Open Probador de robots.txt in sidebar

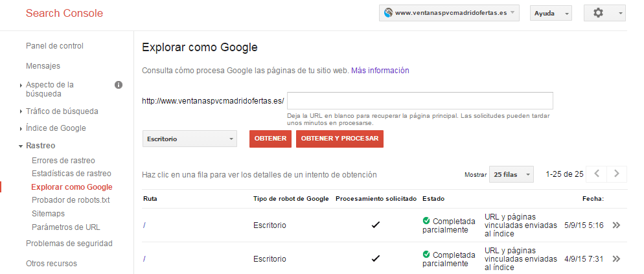coord(71,200)
